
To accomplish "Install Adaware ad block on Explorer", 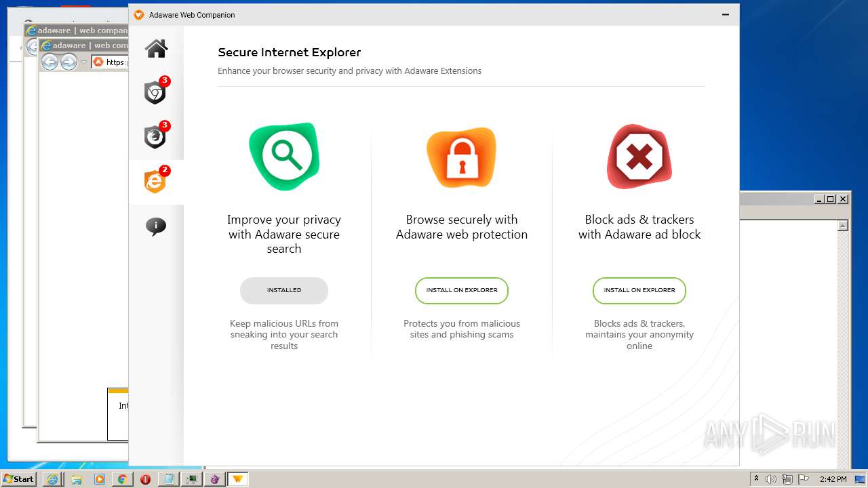I will coord(639,290).
